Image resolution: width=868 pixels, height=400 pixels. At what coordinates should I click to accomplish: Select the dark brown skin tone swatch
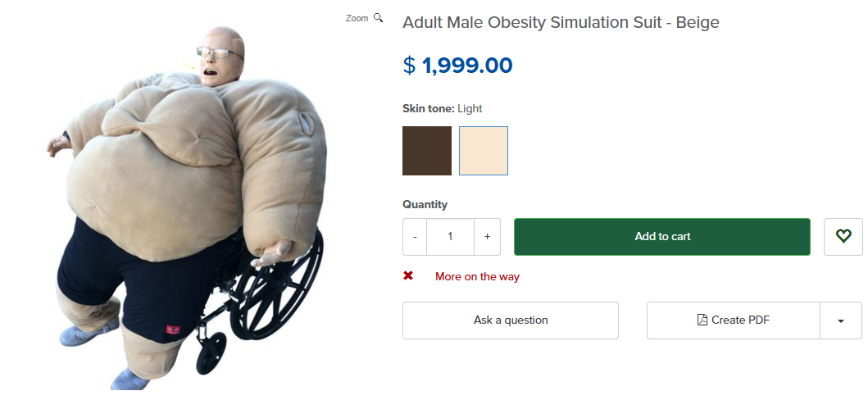pos(427,151)
